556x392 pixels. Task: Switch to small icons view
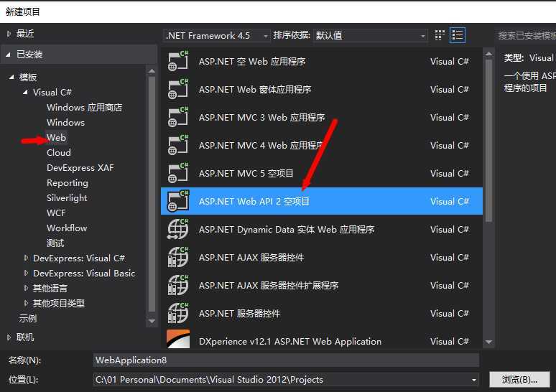(x=440, y=35)
